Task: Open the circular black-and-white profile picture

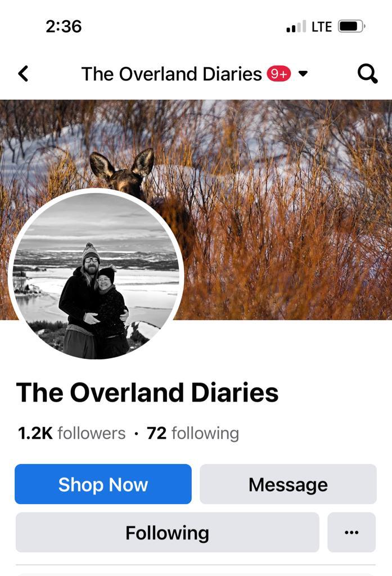Action: click(96, 275)
